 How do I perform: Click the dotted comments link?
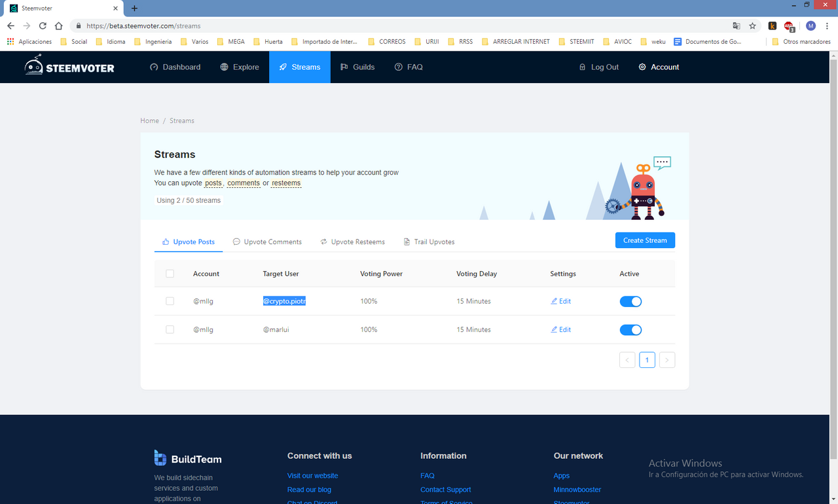(x=244, y=183)
